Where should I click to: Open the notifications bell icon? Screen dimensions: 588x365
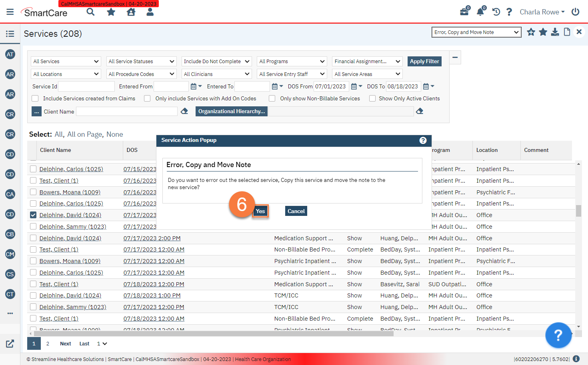pyautogui.click(x=480, y=12)
